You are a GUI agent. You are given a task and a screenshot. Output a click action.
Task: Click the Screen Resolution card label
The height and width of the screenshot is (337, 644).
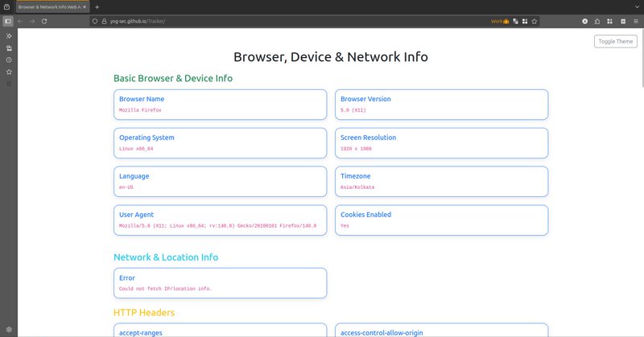(x=369, y=138)
